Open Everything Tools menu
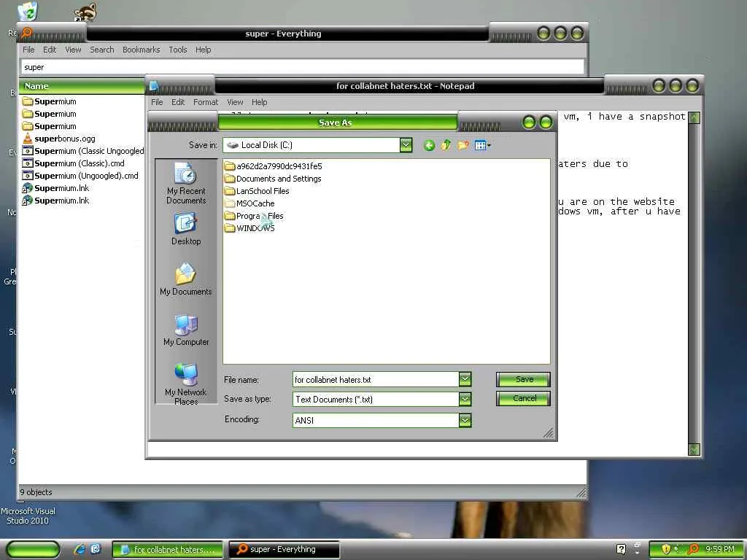Screen dimensions: 747x560 (178, 50)
